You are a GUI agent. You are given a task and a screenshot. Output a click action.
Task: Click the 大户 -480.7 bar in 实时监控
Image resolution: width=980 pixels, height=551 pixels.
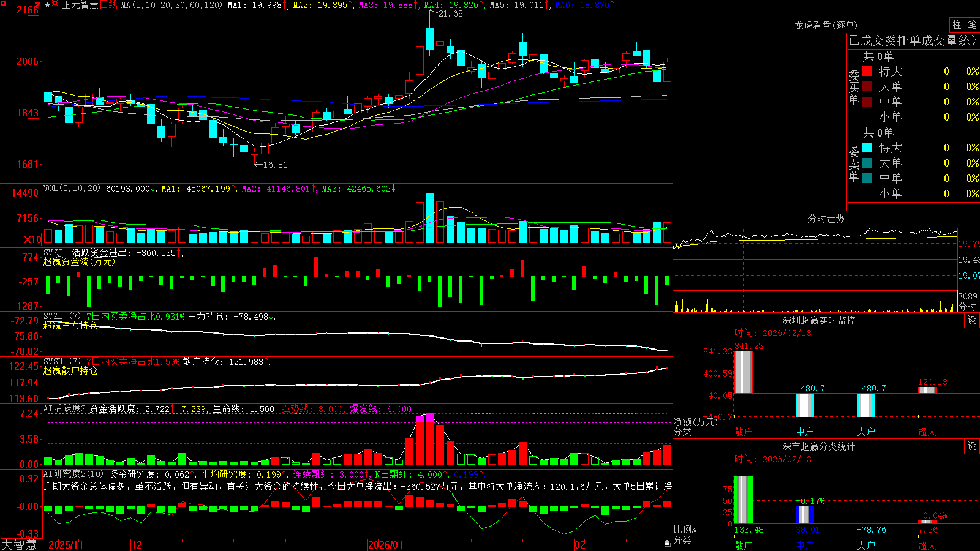[866, 405]
